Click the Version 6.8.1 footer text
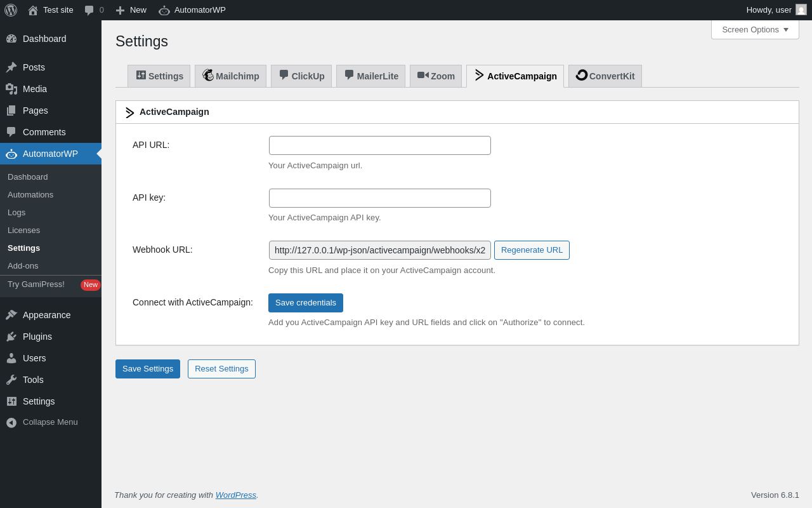Viewport: 812px width, 508px height. 775,495
